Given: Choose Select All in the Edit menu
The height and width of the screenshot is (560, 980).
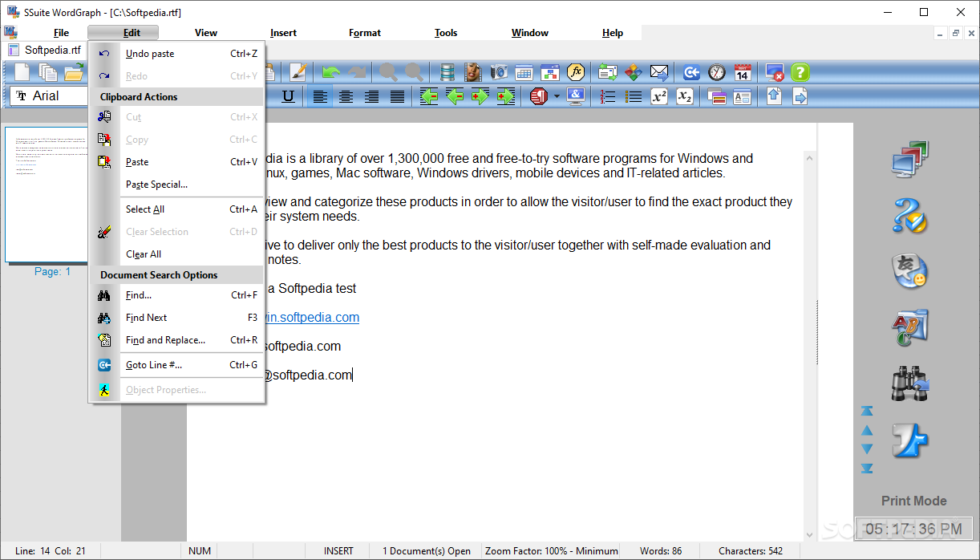Looking at the screenshot, I should click(177, 209).
